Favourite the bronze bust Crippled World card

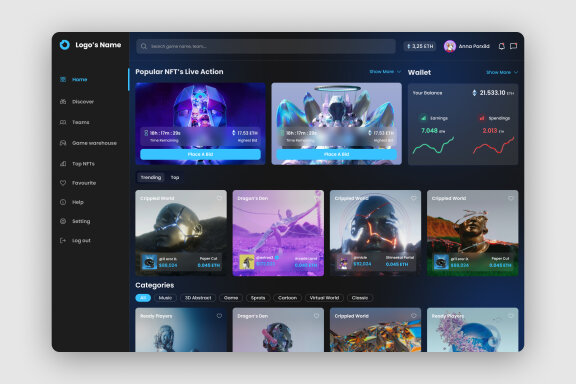[511, 198]
